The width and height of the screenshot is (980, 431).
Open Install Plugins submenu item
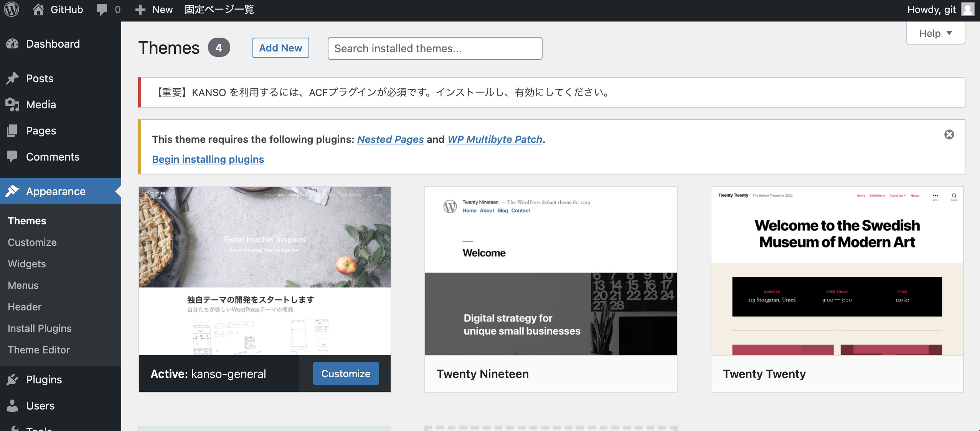click(x=40, y=328)
